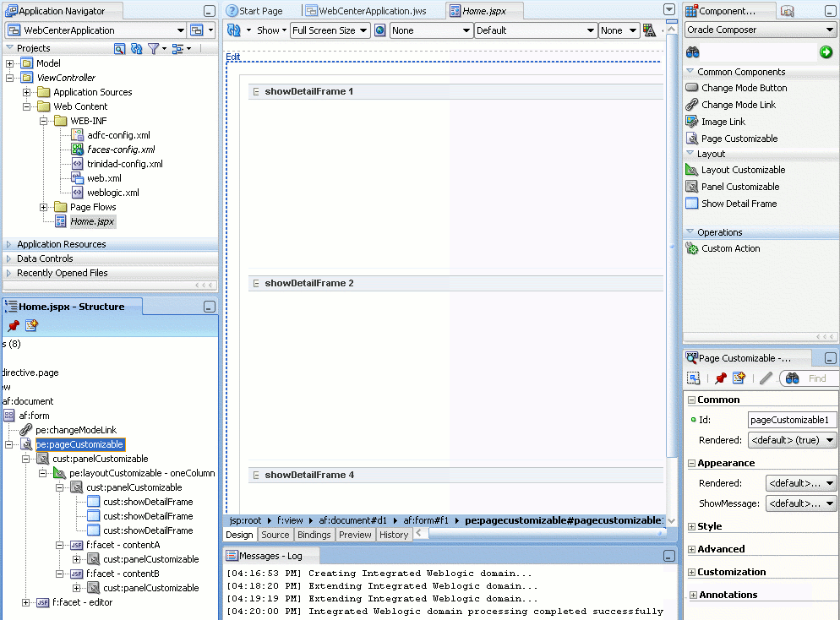Click the af:form#f1 breadcrumb

426,520
